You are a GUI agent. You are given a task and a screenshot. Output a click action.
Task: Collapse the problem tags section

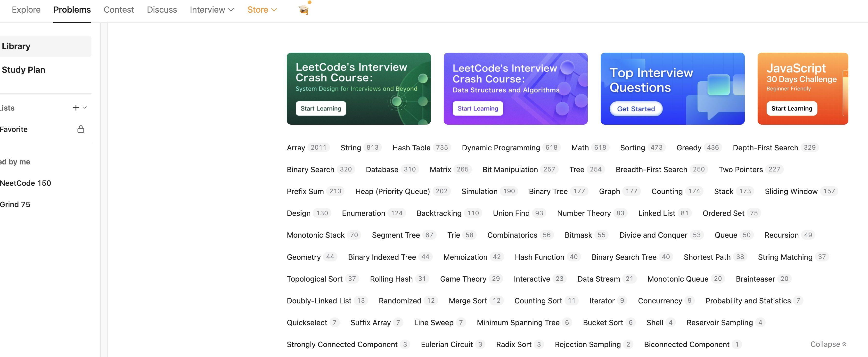pos(828,344)
